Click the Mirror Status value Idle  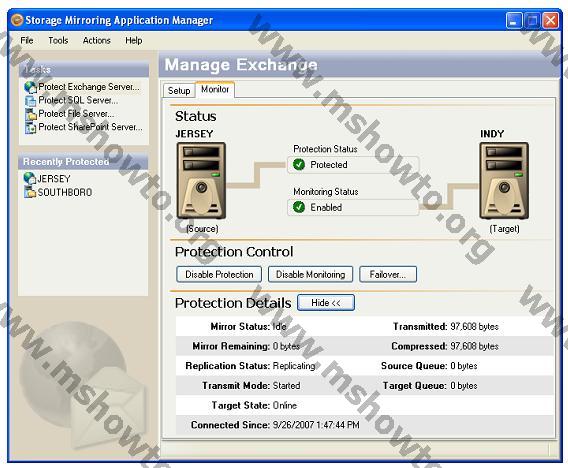(279, 327)
